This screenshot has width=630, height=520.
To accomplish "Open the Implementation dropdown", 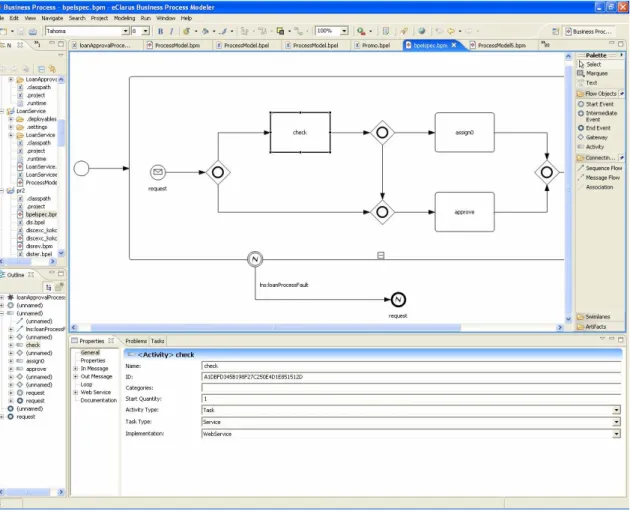I will (x=616, y=434).
